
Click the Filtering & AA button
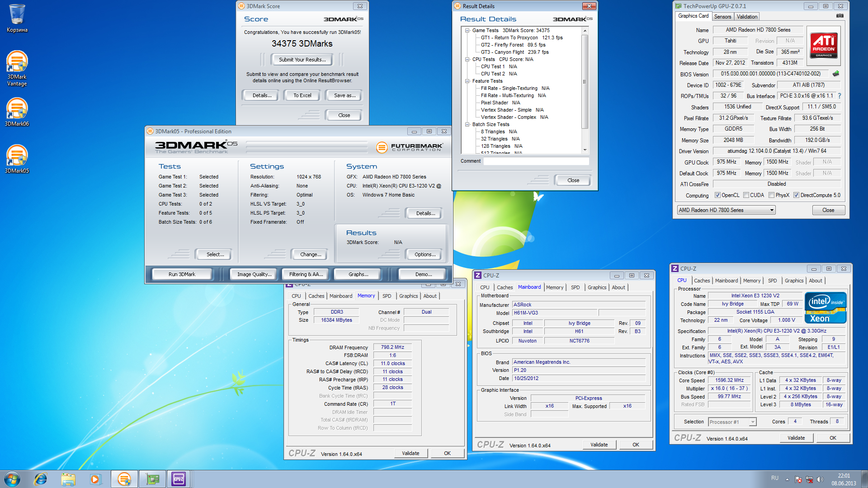(306, 274)
